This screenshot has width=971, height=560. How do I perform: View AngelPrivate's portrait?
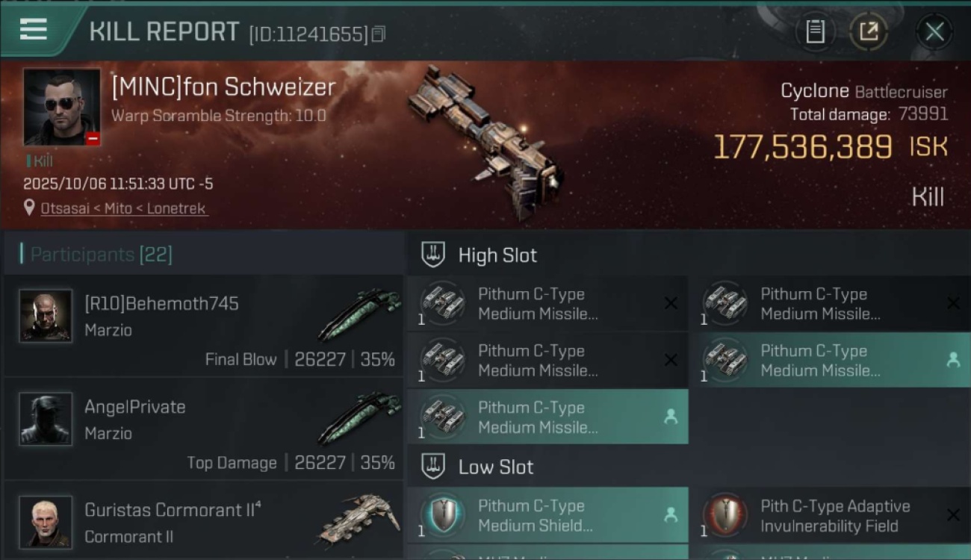click(x=46, y=419)
